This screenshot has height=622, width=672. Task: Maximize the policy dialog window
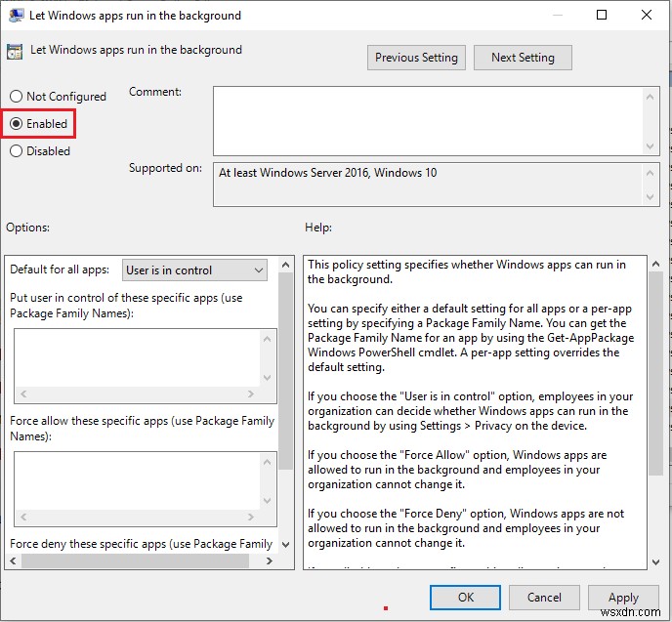[602, 15]
